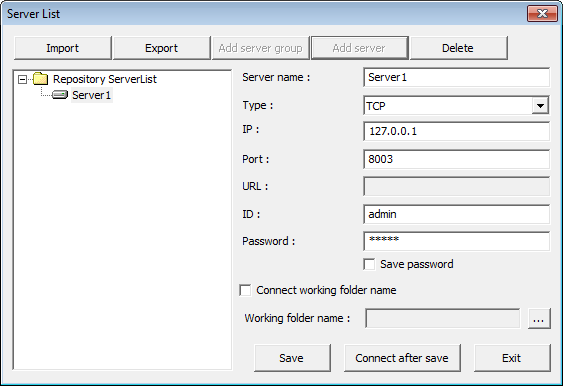Viewport: 563px width, 386px height.
Task: Focus the Port field showing 8003
Action: point(456,159)
